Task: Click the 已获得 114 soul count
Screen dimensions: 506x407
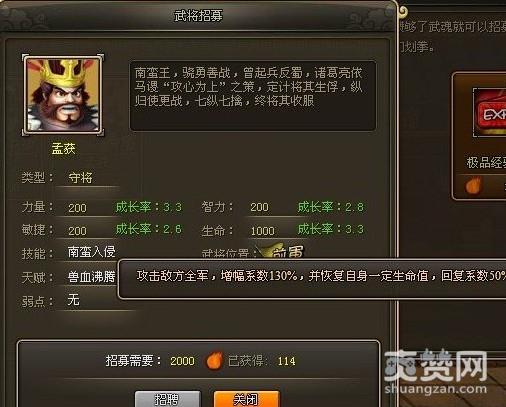Action: point(262,361)
